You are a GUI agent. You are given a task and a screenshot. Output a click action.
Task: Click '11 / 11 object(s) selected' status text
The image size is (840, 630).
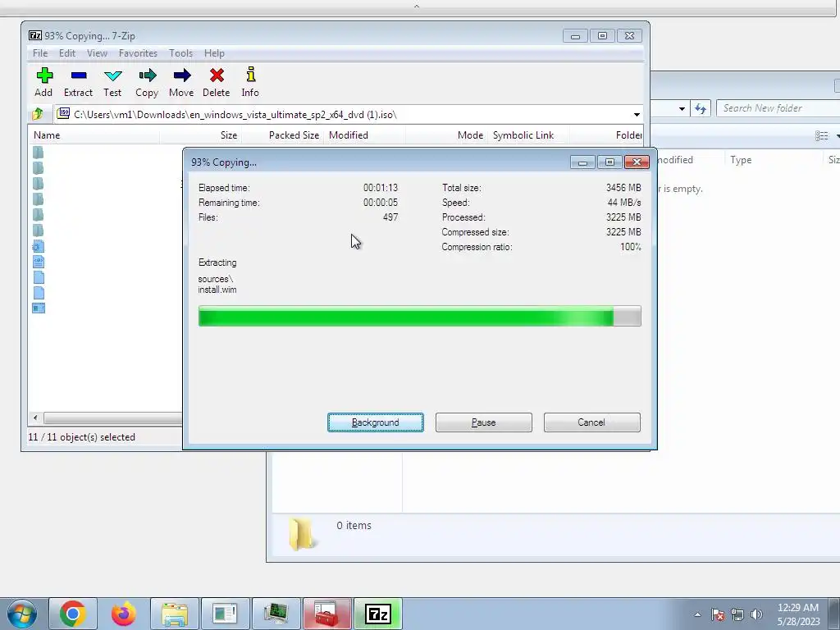click(81, 437)
